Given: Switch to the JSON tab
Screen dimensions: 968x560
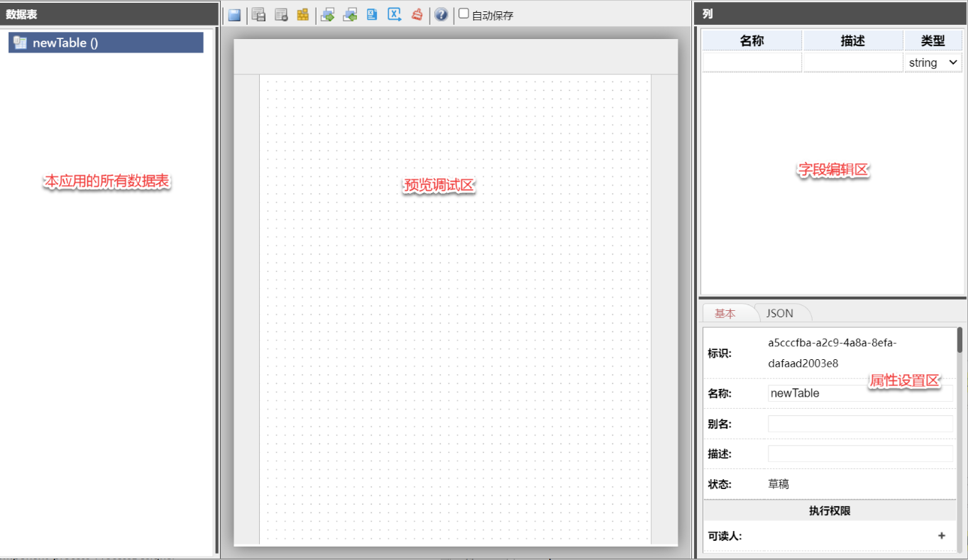Looking at the screenshot, I should 779,313.
